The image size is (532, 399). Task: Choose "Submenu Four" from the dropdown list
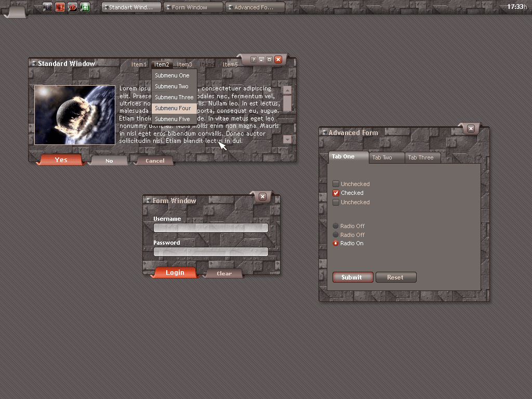174,108
